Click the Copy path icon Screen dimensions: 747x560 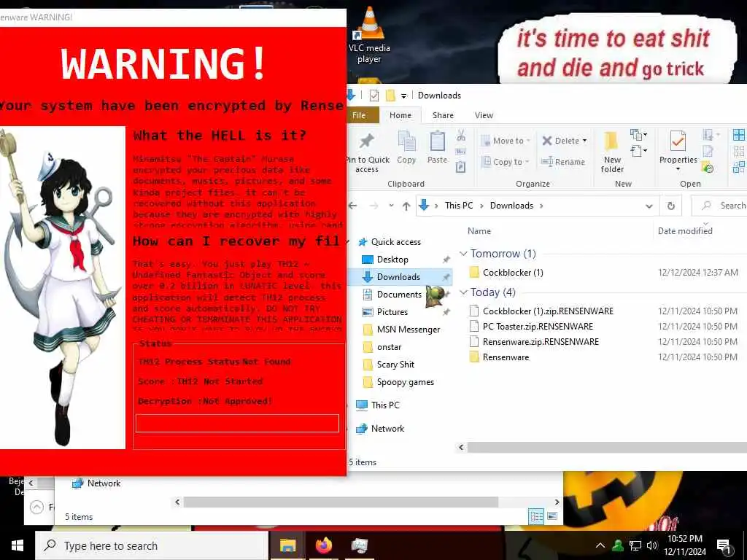(461, 152)
